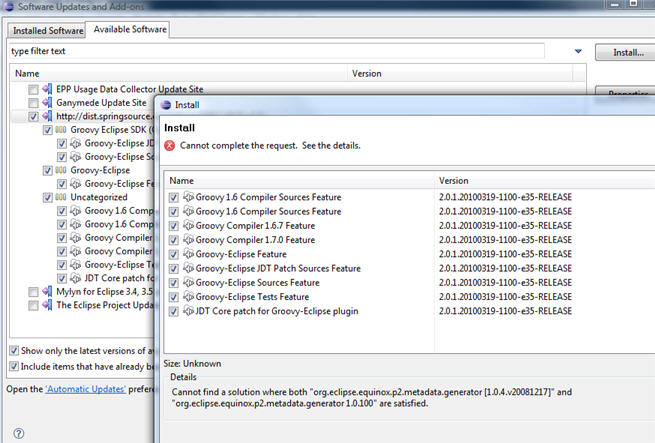Uncheck the Uncategorized category checkbox
655x443 pixels.
pos(47,197)
